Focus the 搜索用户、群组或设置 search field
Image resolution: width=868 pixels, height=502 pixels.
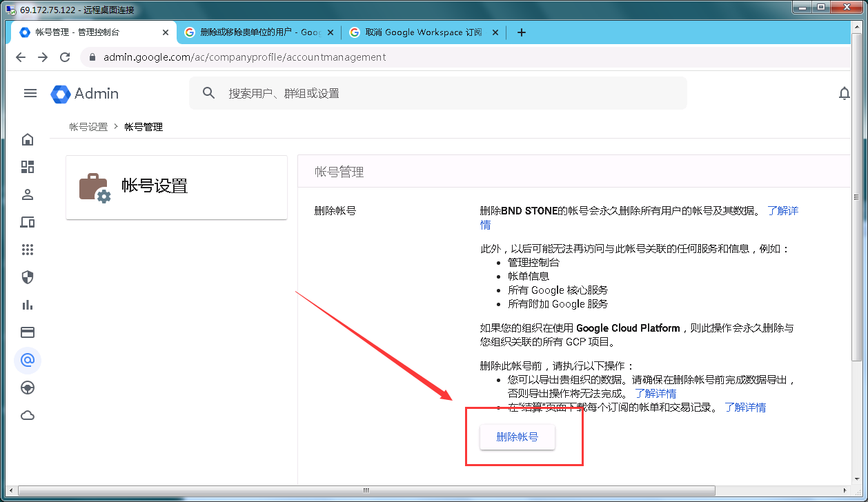point(438,93)
